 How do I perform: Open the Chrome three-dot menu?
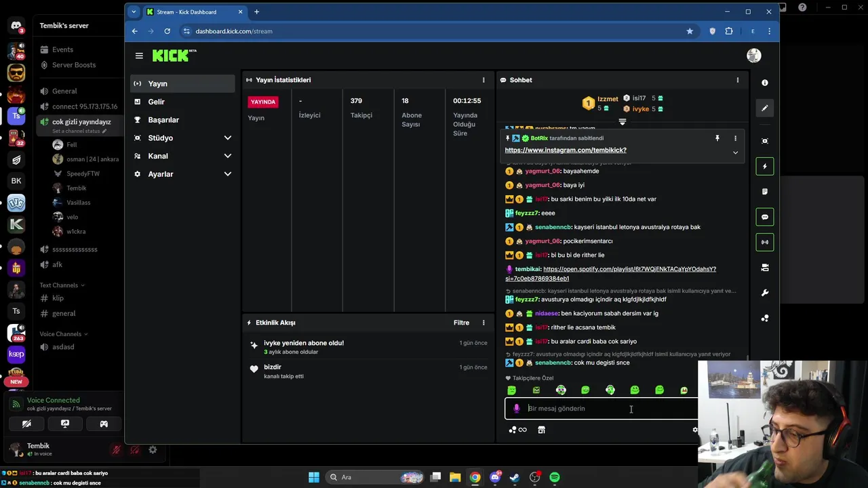tap(769, 31)
